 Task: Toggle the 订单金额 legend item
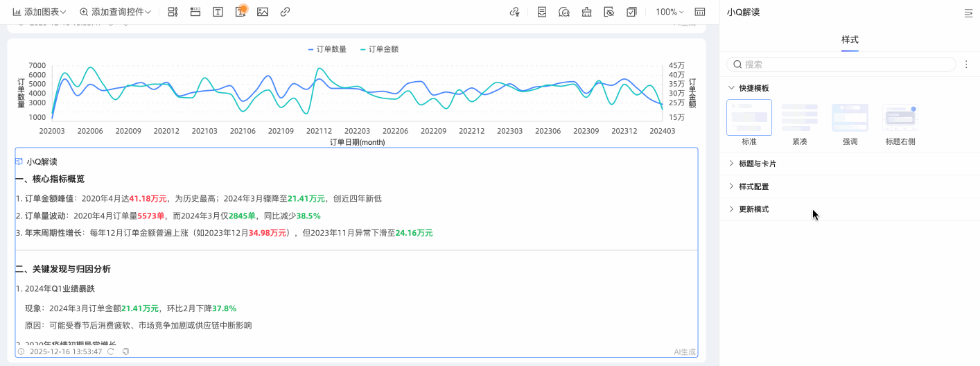coord(379,49)
